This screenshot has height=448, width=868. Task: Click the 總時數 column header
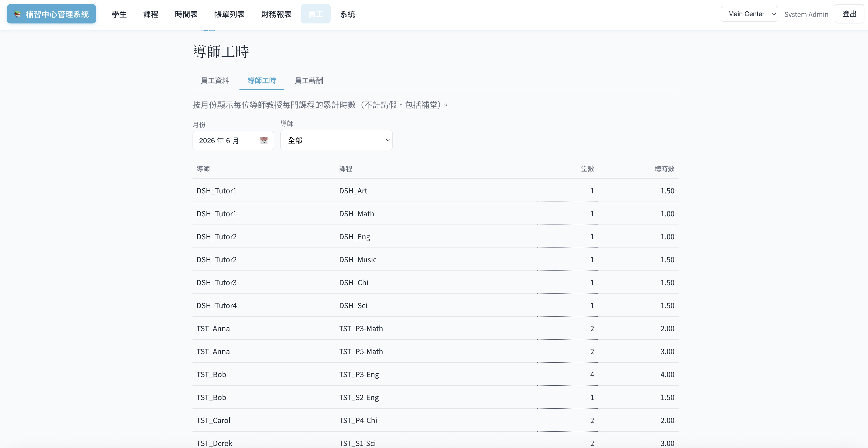click(664, 168)
